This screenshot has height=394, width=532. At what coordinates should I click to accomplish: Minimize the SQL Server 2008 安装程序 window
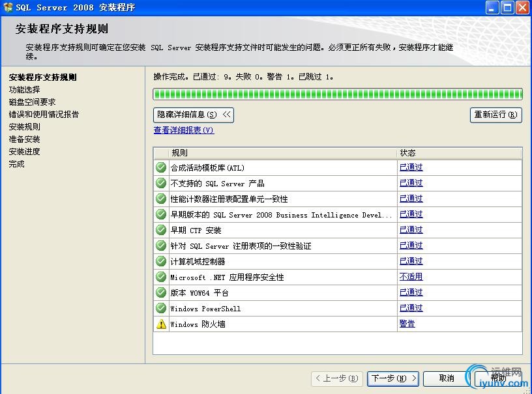coord(492,7)
